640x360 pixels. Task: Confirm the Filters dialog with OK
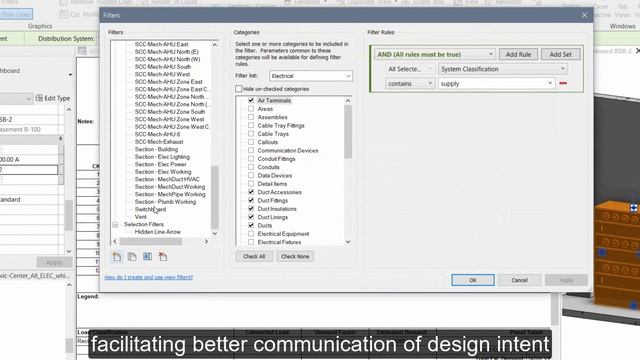(x=473, y=280)
